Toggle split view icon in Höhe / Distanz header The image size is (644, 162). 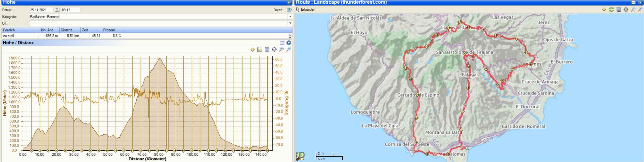coord(282,43)
